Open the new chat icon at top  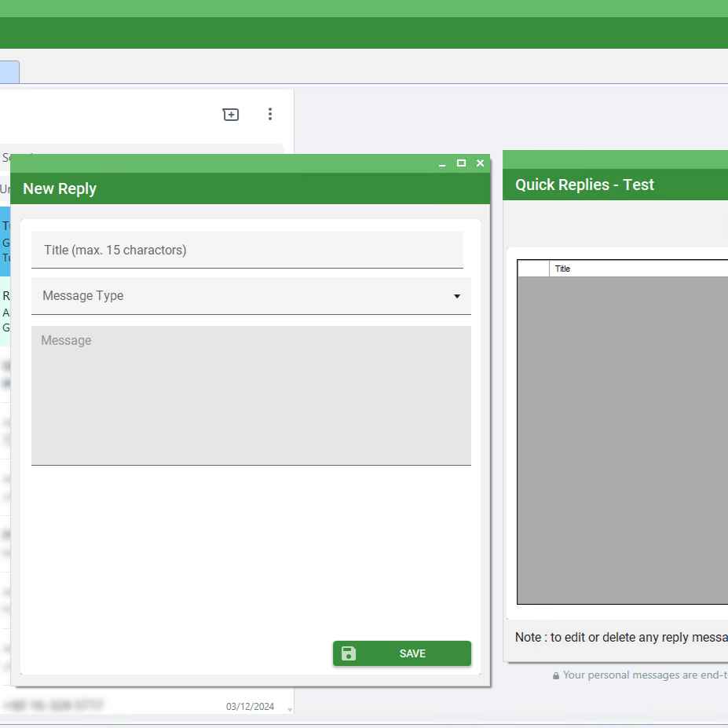pyautogui.click(x=230, y=114)
